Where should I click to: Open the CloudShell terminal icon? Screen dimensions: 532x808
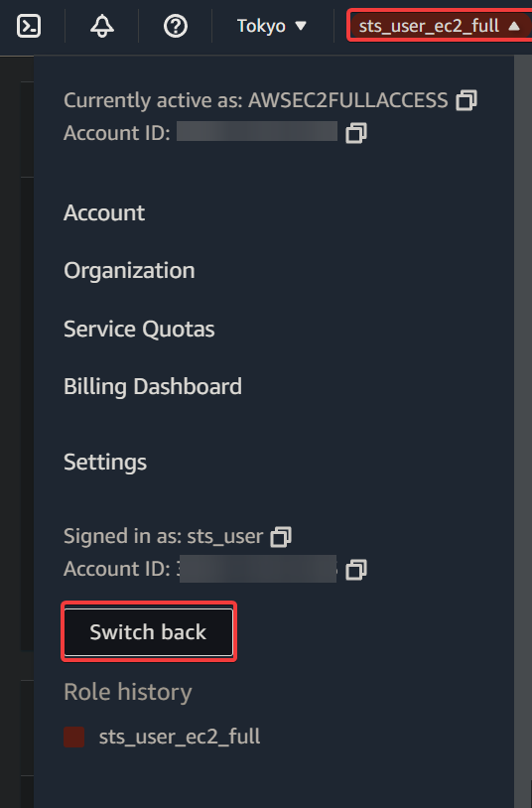pyautogui.click(x=29, y=26)
